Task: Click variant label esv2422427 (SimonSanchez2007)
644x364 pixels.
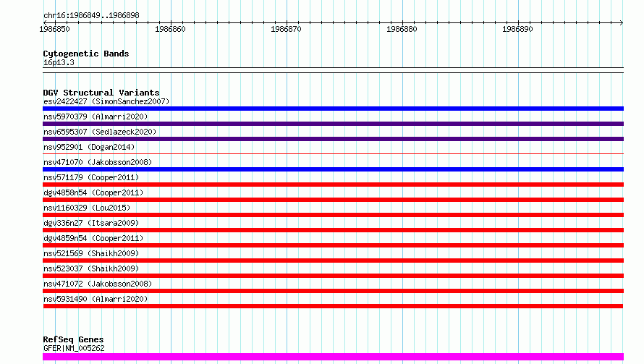Action: coord(106,101)
